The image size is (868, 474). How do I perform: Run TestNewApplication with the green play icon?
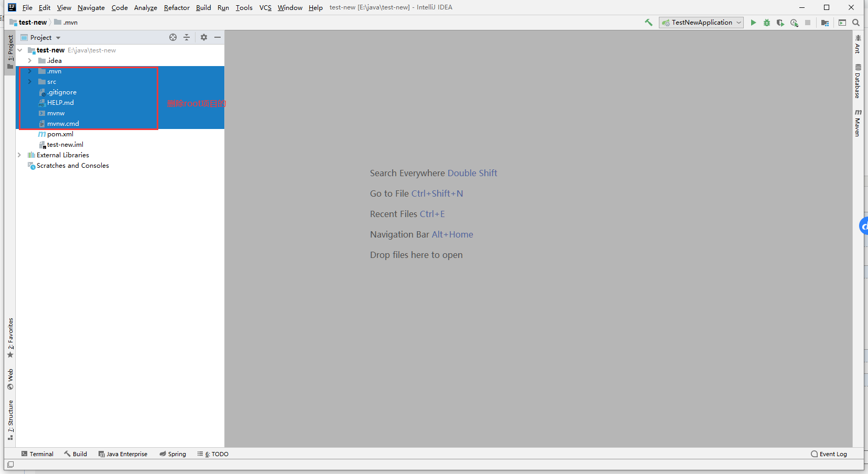753,23
